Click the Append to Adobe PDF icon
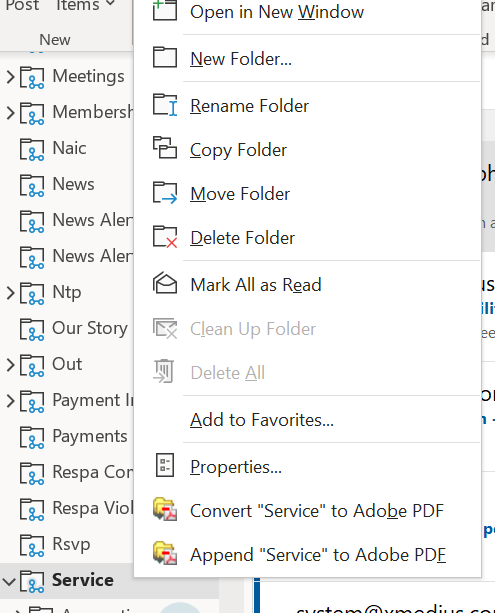Screen dimensions: 495x613 coord(165,553)
